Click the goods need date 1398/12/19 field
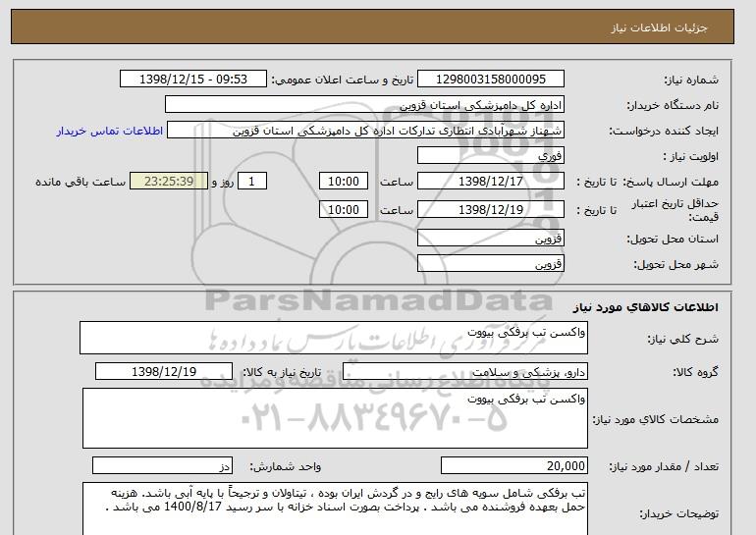The height and width of the screenshot is (535, 756). coord(164,372)
